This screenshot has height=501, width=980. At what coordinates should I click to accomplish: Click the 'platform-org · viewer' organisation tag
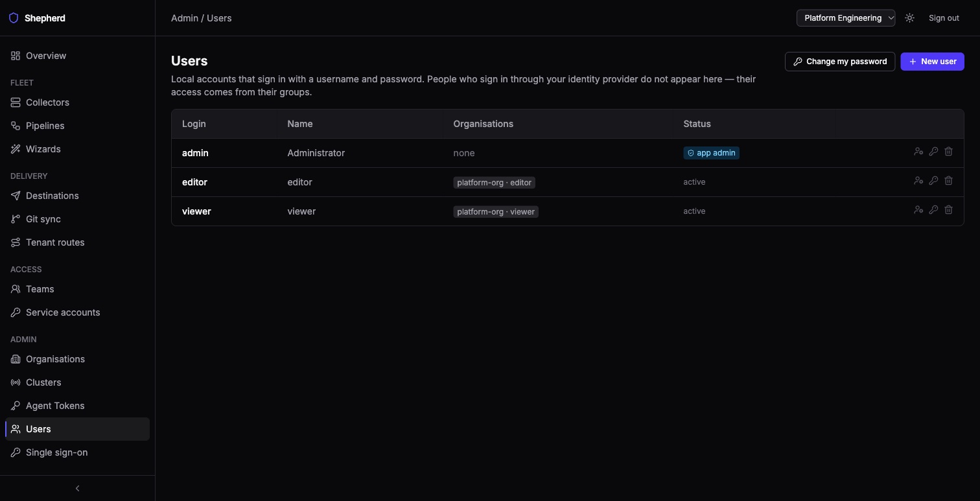[x=496, y=212]
